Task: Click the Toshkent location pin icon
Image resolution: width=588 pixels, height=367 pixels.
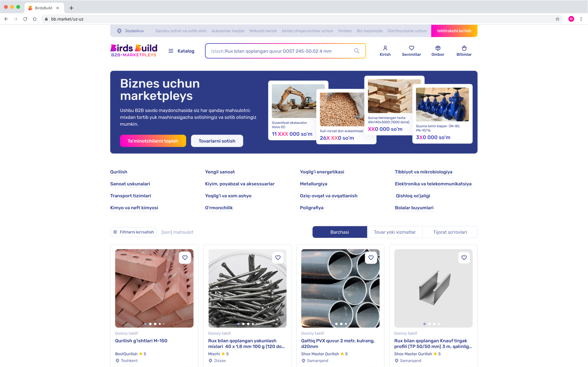Action: coord(117,361)
